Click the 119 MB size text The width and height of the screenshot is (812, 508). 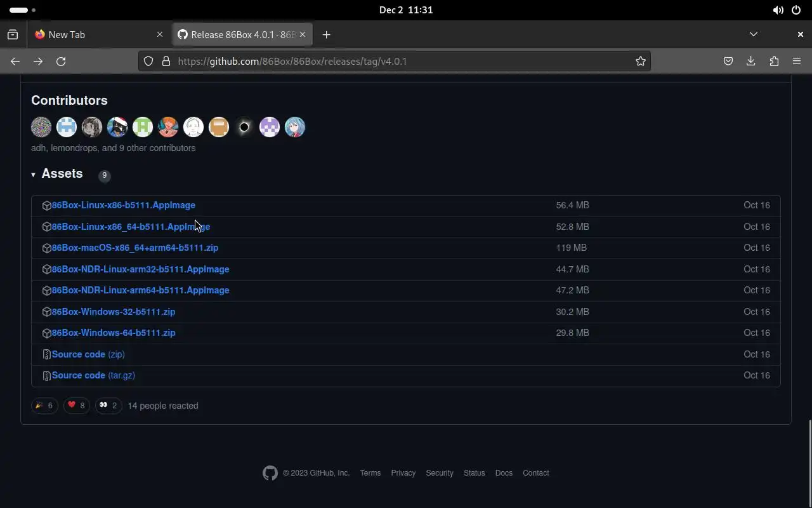572,248
